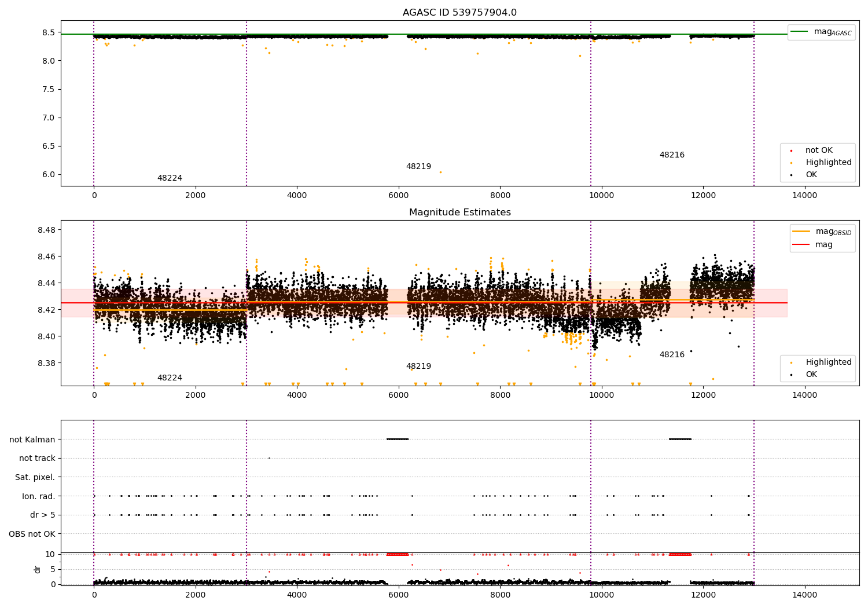Click the lone orange outlier point near magnitude 6.0
This screenshot has width=868, height=608.
(440, 172)
